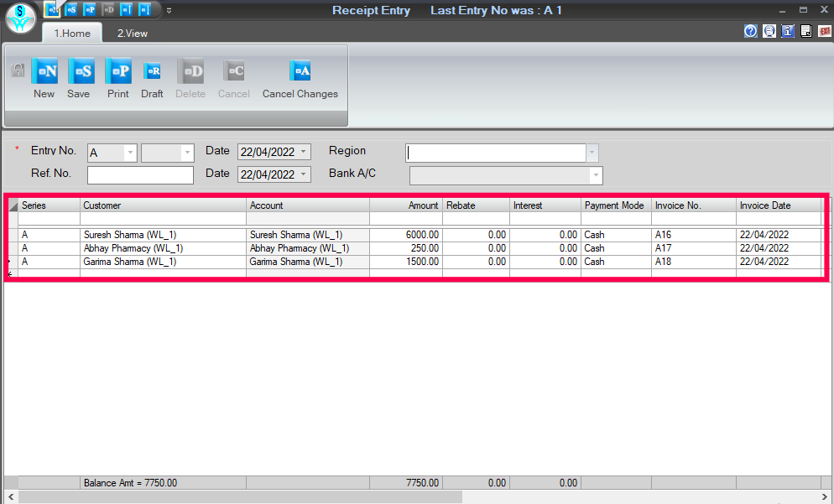This screenshot has height=504, width=834.
Task: Expand the Region selection dropdown
Action: tap(592, 152)
